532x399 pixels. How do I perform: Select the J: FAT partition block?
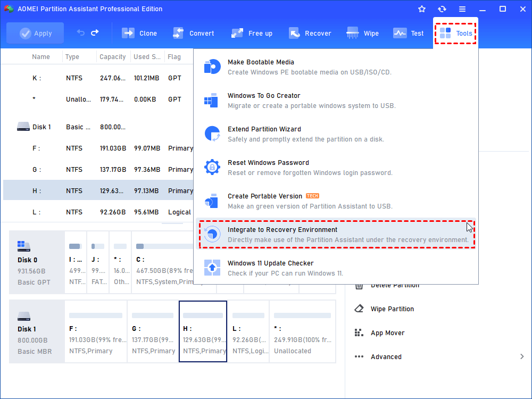(98, 262)
